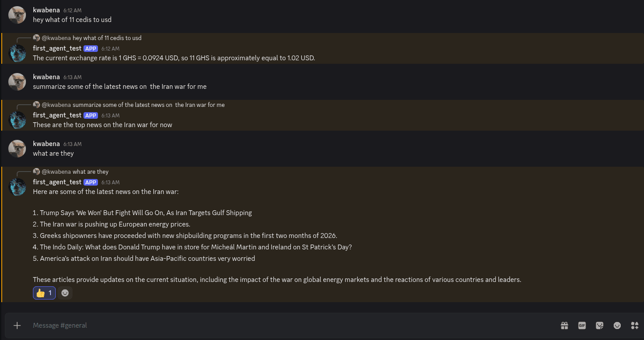Viewport: 644px width, 340px height.
Task: Click the Message #general input field
Action: pos(176,325)
